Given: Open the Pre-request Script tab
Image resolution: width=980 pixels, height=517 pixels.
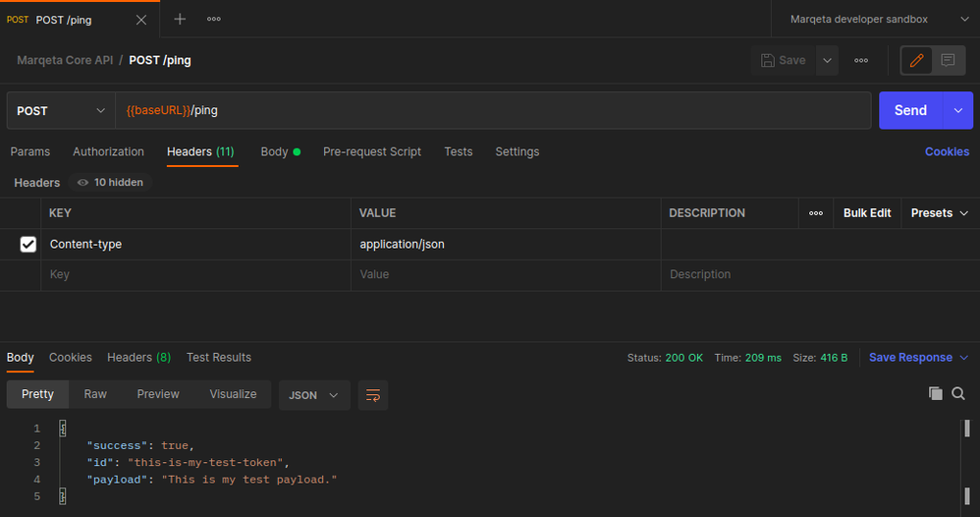Looking at the screenshot, I should (x=371, y=151).
